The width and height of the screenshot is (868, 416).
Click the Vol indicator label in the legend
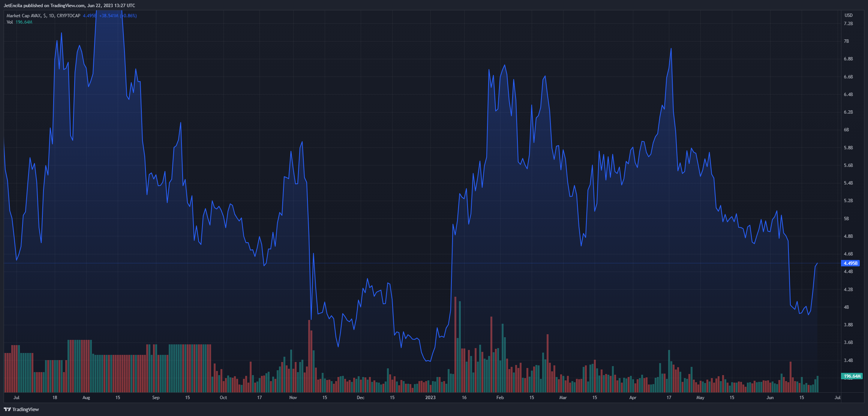point(10,22)
